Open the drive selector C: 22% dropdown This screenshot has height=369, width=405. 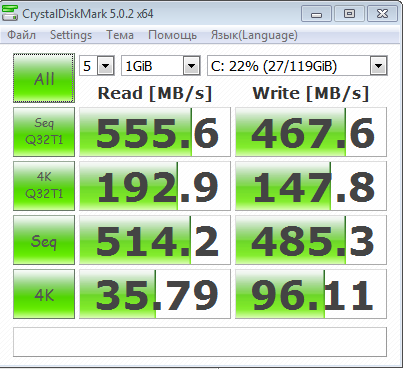pos(297,66)
